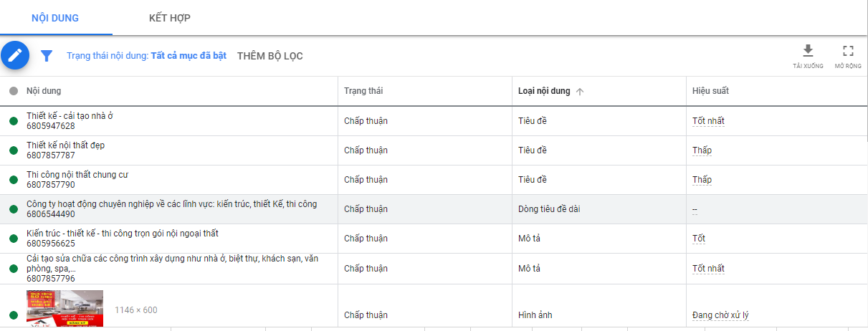Switch to the NỘI DUNG tab
This screenshot has width=868, height=331.
click(x=55, y=18)
